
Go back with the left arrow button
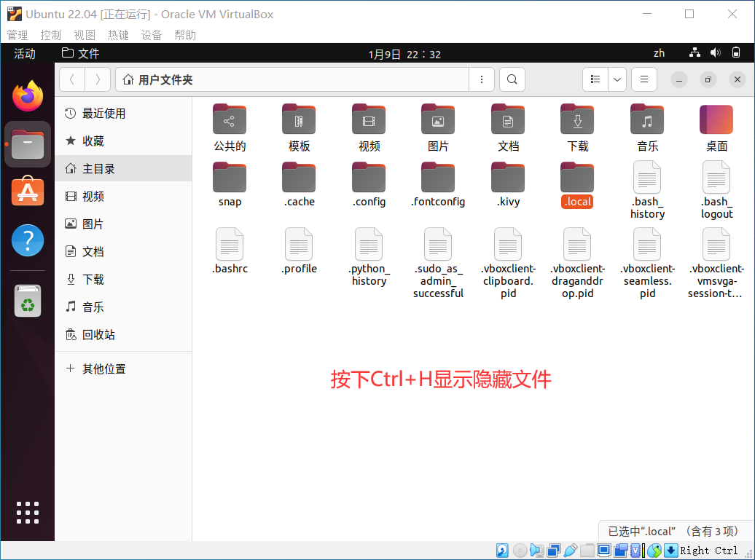pos(71,79)
